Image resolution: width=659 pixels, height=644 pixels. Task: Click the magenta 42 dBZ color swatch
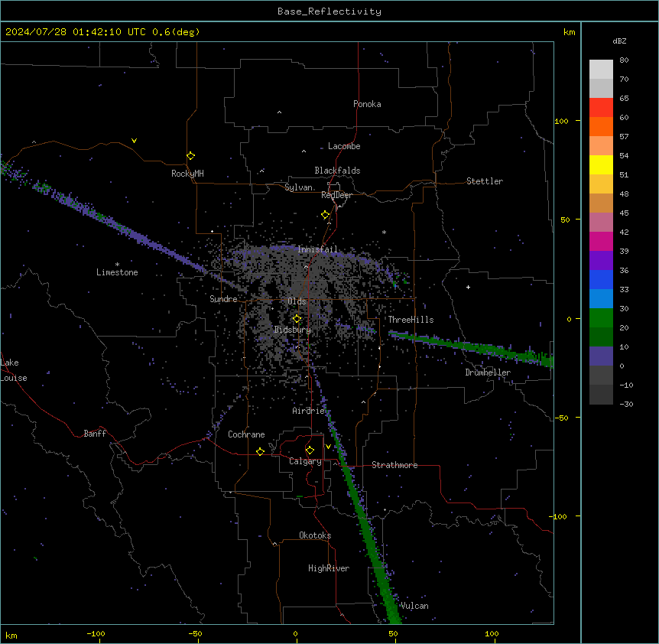pyautogui.click(x=601, y=241)
